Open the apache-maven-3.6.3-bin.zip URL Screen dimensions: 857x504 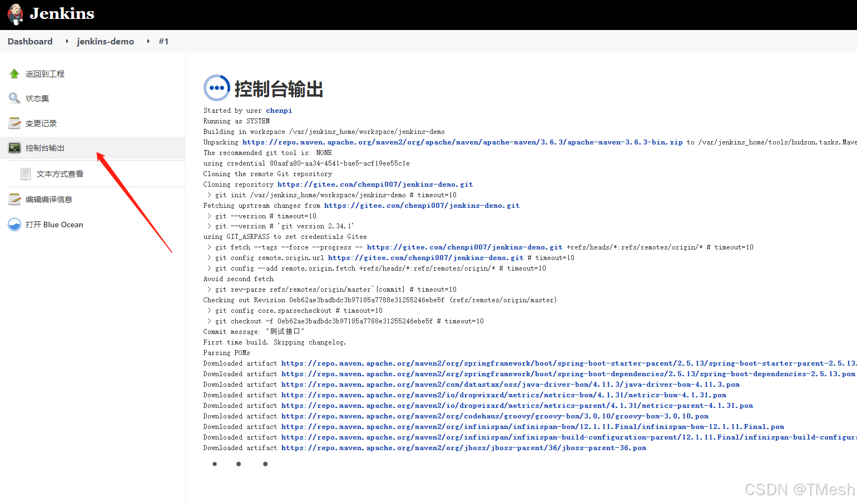[x=462, y=142]
